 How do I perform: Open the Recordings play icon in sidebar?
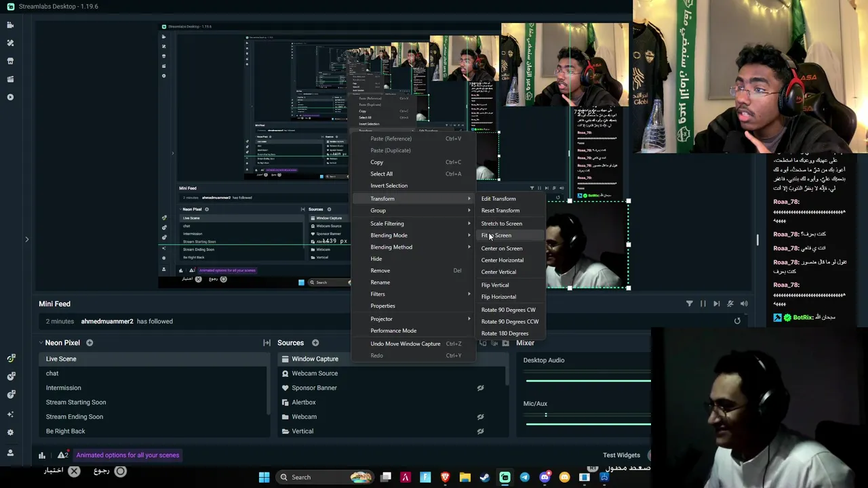point(10,97)
